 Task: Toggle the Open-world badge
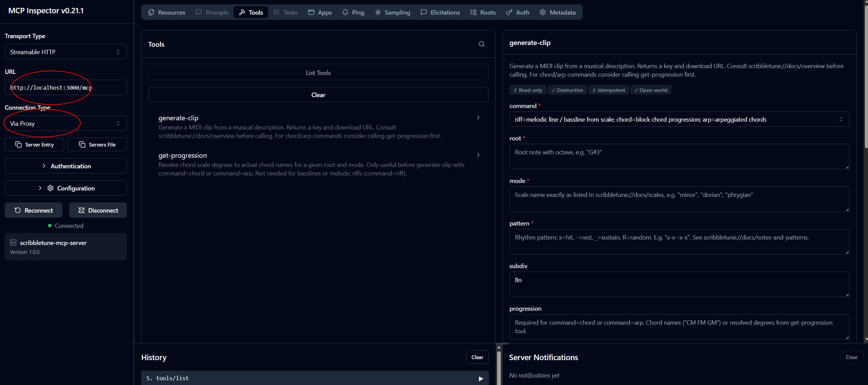point(650,90)
